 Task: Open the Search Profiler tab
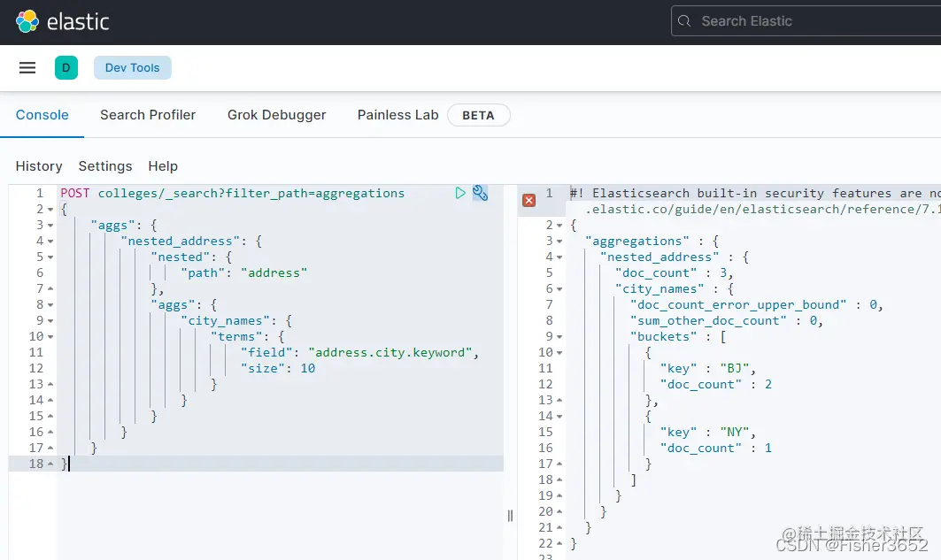[148, 115]
